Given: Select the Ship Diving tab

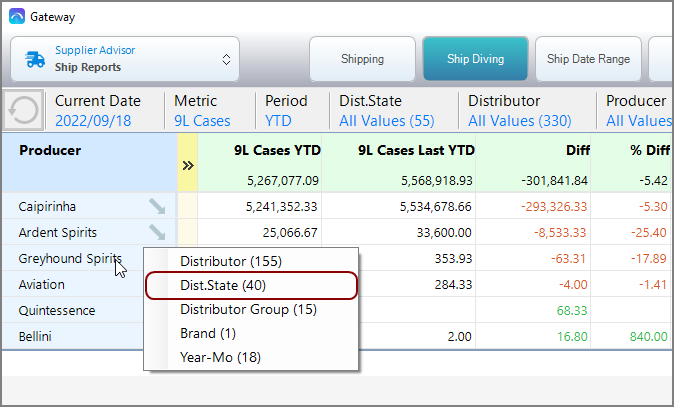Looking at the screenshot, I should (476, 59).
